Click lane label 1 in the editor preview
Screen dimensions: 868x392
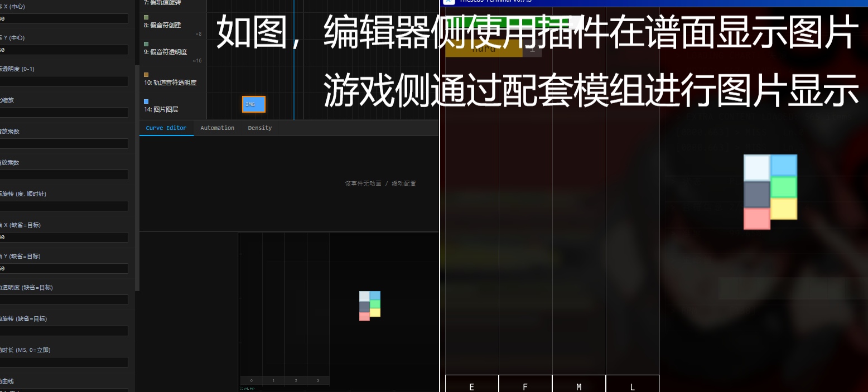pyautogui.click(x=273, y=380)
